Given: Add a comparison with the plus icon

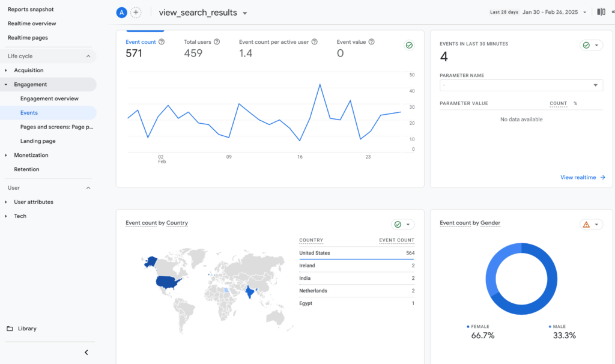Looking at the screenshot, I should [x=136, y=13].
